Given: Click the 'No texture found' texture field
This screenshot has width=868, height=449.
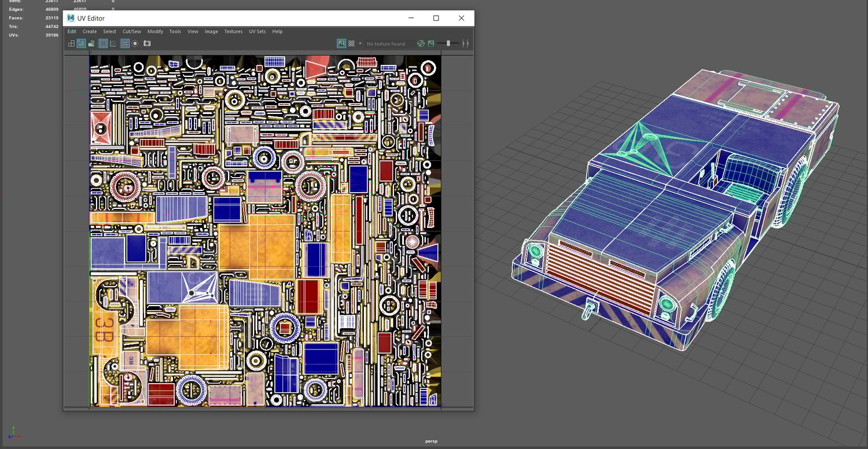Looking at the screenshot, I should pos(386,44).
